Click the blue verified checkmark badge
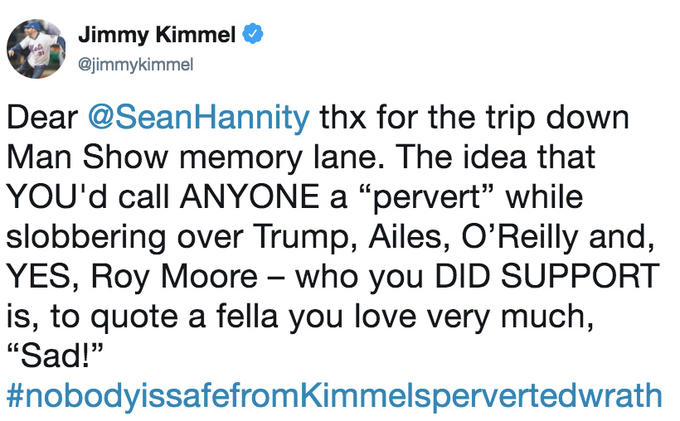This screenshot has width=680, height=421. click(253, 34)
